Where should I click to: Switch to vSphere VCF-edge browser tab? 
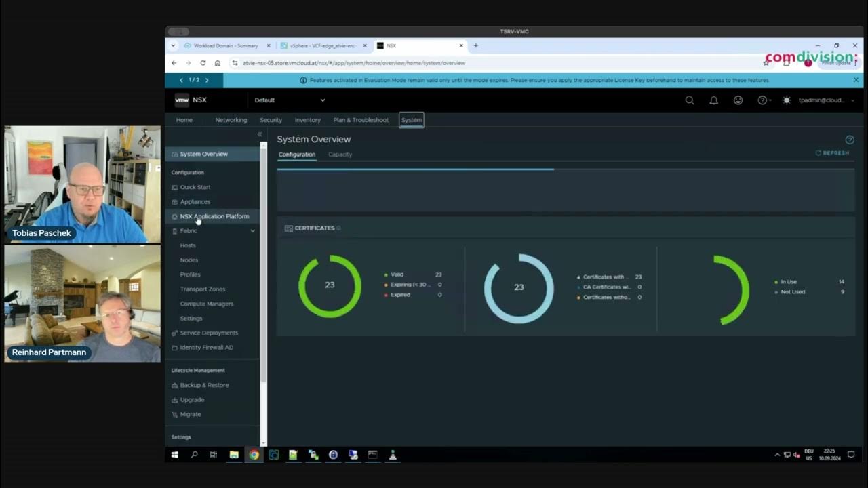click(x=323, y=45)
